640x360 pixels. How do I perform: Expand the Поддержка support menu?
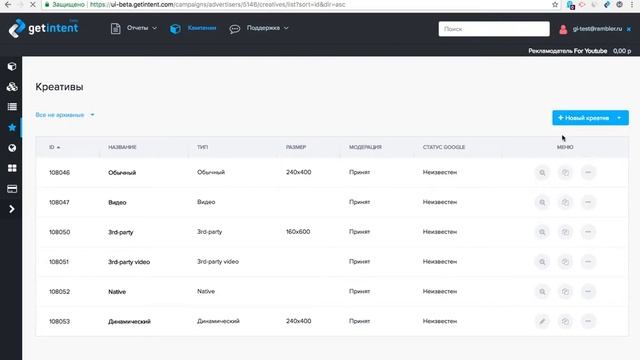259,28
